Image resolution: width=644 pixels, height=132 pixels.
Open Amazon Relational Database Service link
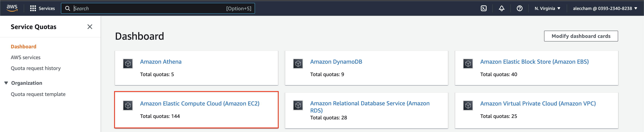(370, 107)
